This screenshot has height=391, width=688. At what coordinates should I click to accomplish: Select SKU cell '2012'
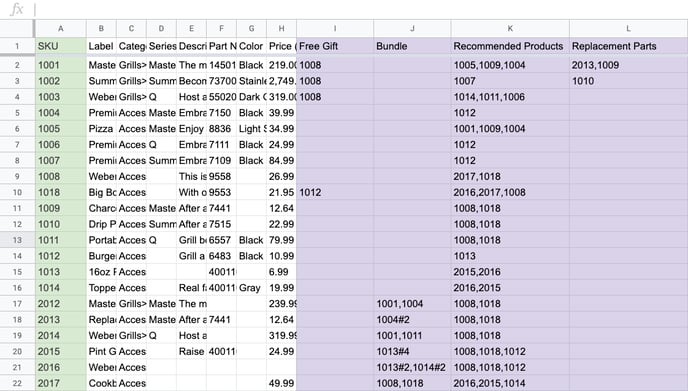[61, 304]
